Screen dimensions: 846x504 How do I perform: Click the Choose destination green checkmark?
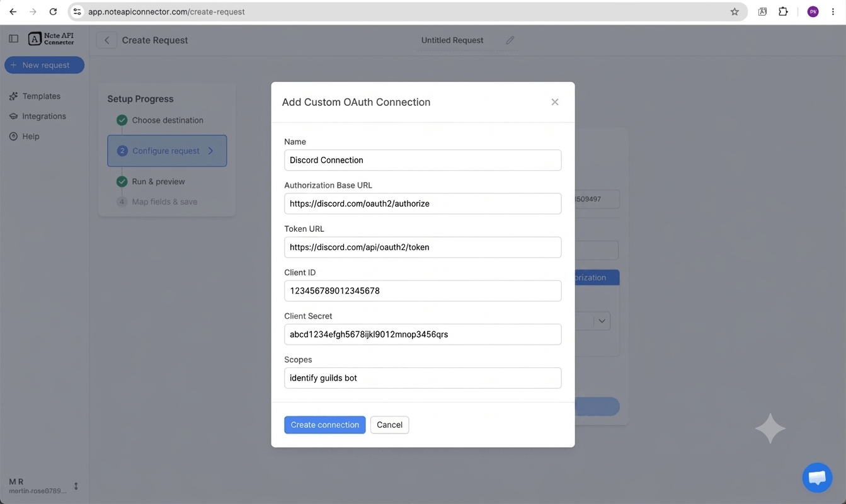122,120
